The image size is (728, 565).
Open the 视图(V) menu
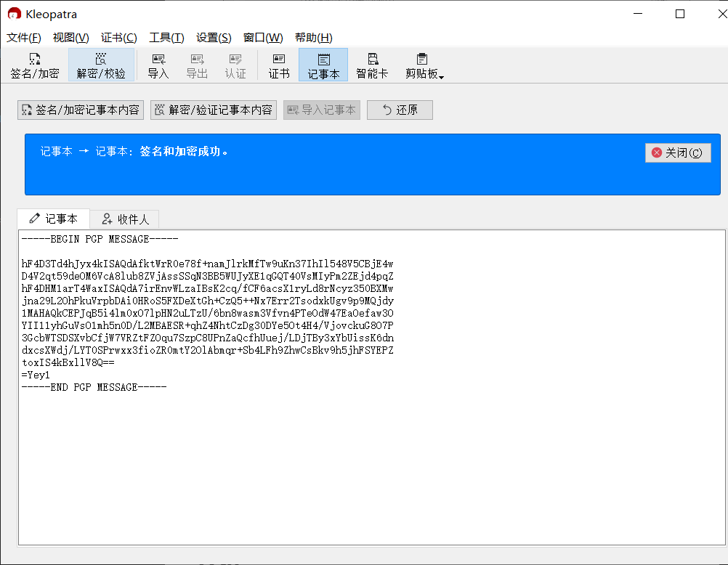[70, 38]
